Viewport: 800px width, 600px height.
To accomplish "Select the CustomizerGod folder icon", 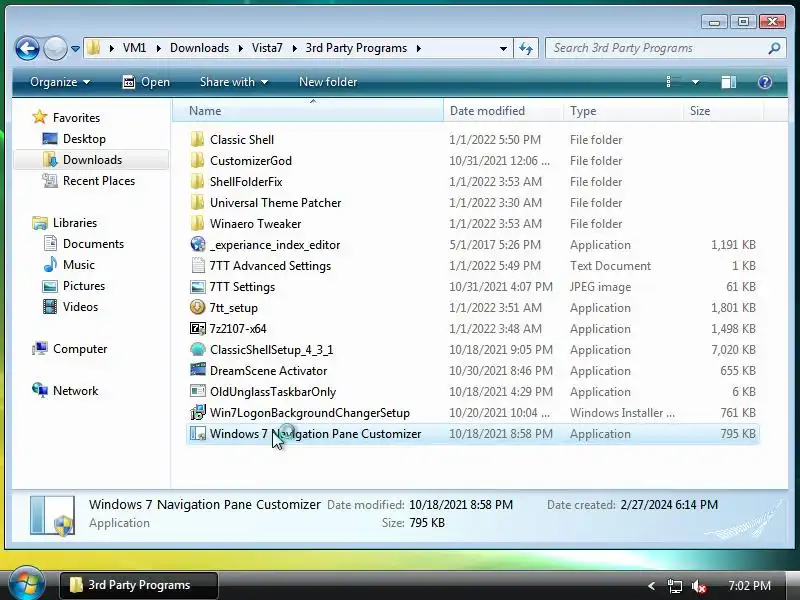I will pyautogui.click(x=197, y=161).
